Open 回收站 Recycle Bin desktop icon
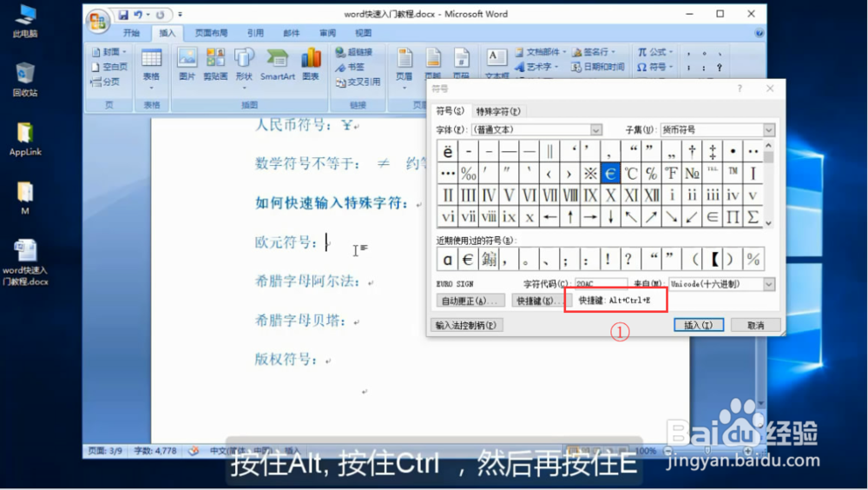The width and height of the screenshot is (868, 490). click(25, 79)
